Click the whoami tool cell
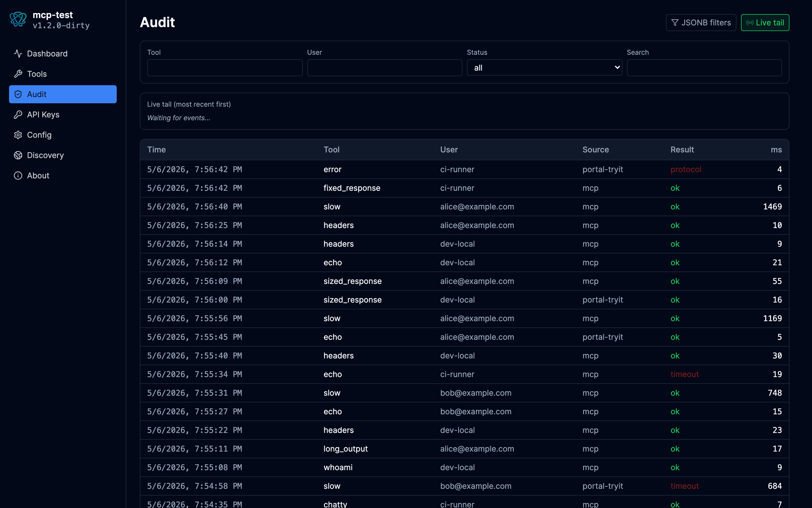The image size is (812, 508). 338,468
